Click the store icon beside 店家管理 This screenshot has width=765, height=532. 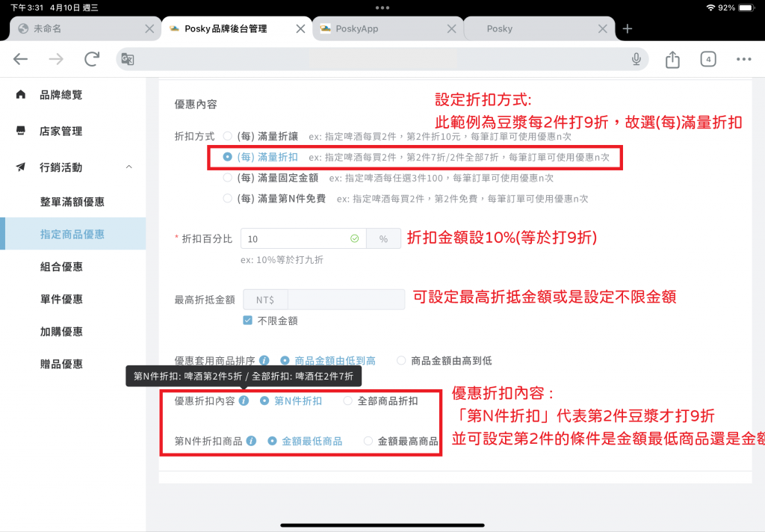(20, 131)
